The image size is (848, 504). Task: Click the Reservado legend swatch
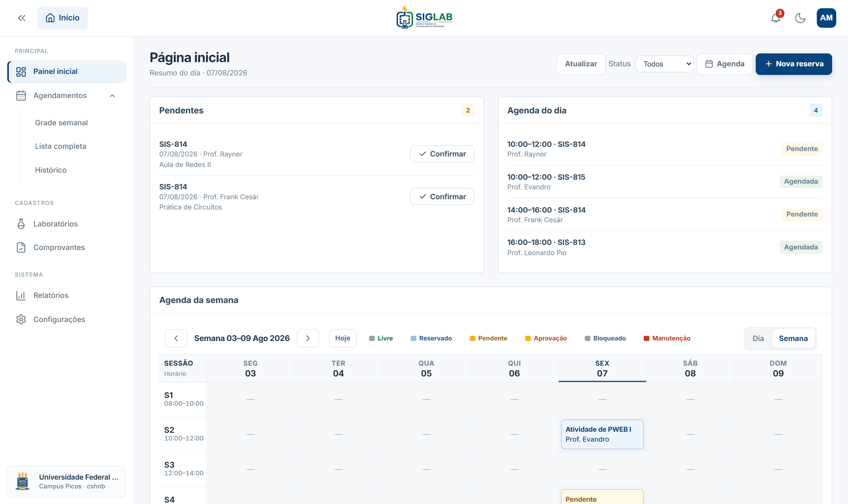[x=413, y=339]
